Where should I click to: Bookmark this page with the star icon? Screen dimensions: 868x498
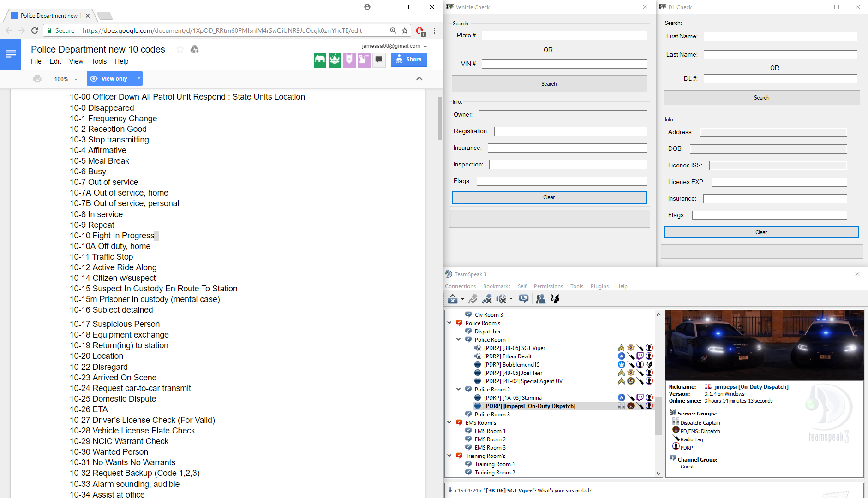pyautogui.click(x=405, y=30)
